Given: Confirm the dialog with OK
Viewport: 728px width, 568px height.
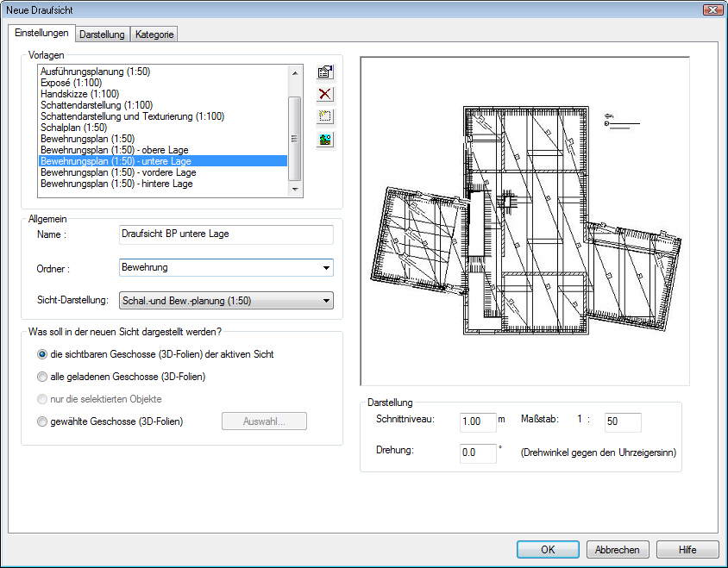Looking at the screenshot, I should (548, 549).
